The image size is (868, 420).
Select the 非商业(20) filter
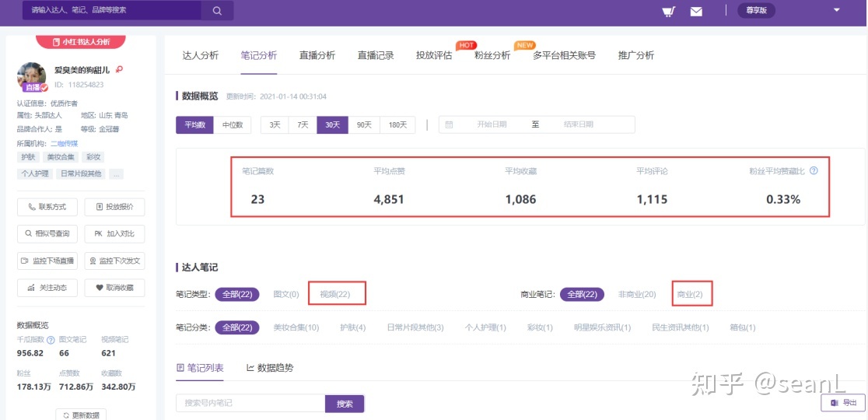(637, 294)
